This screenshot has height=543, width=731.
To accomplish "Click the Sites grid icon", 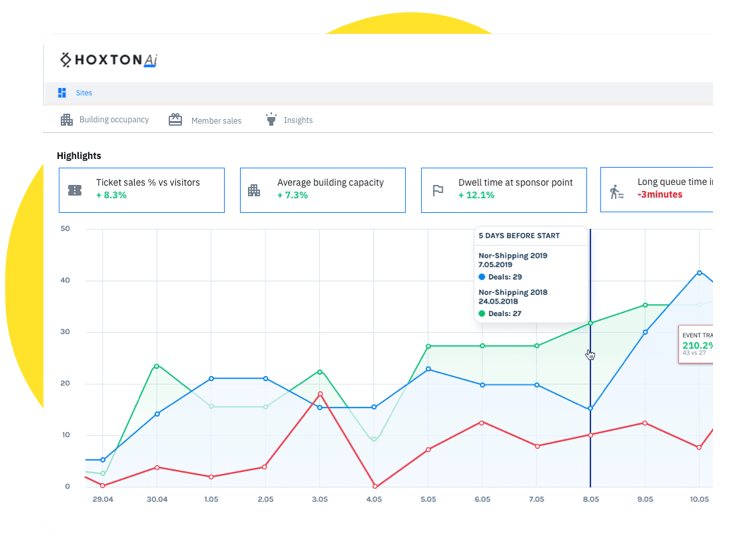I will pyautogui.click(x=62, y=93).
